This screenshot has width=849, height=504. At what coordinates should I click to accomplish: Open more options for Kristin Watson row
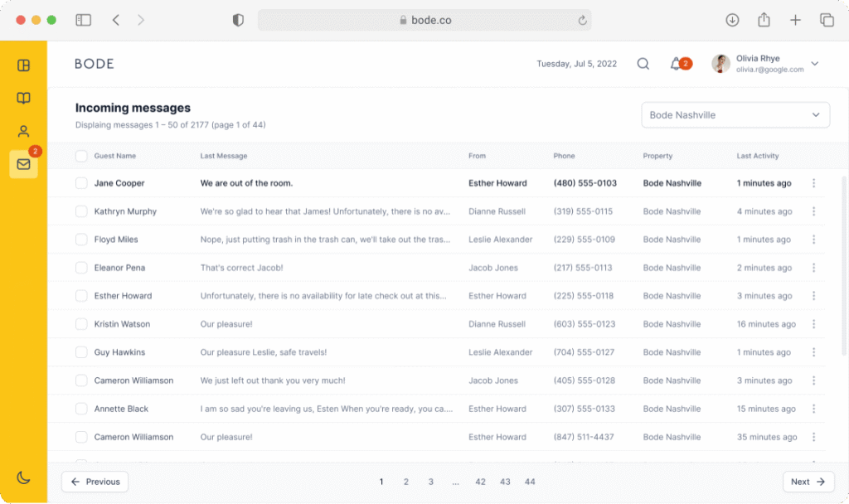pos(814,324)
